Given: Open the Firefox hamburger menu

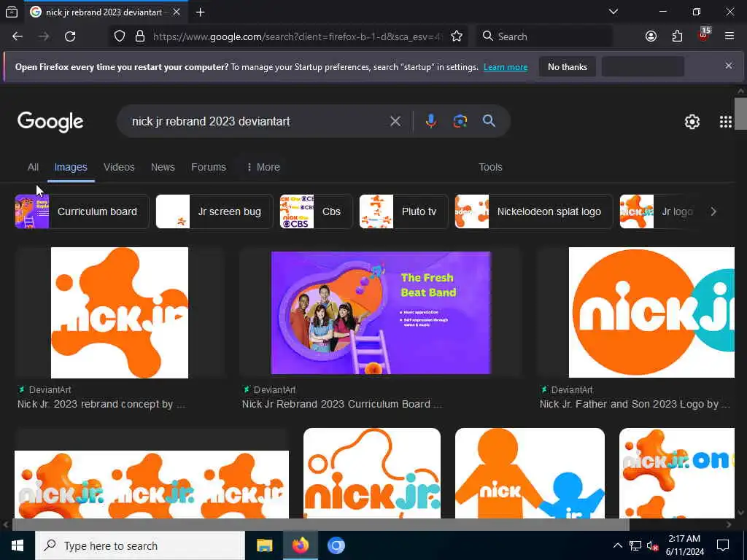Looking at the screenshot, I should pos(729,36).
